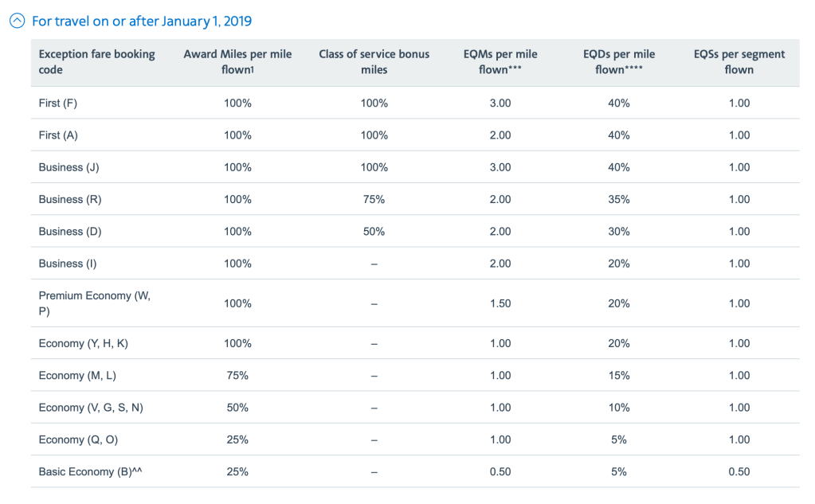Select the 'Business (I)' fare label
Image resolution: width=815 pixels, height=504 pixels.
68,264
